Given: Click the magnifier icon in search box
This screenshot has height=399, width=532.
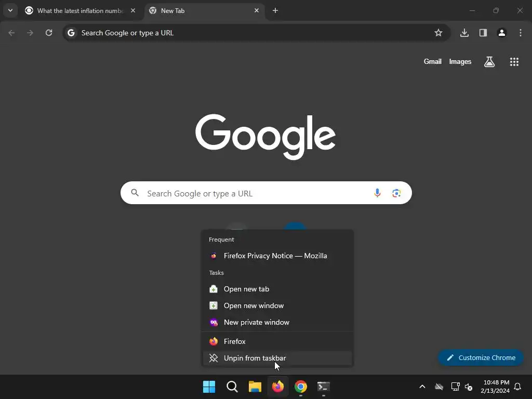Looking at the screenshot, I should (x=135, y=193).
